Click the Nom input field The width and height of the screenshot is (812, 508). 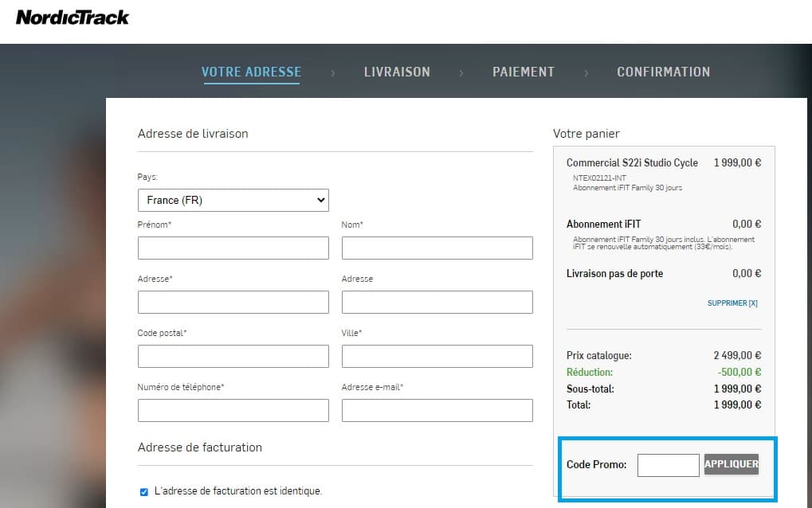[437, 248]
